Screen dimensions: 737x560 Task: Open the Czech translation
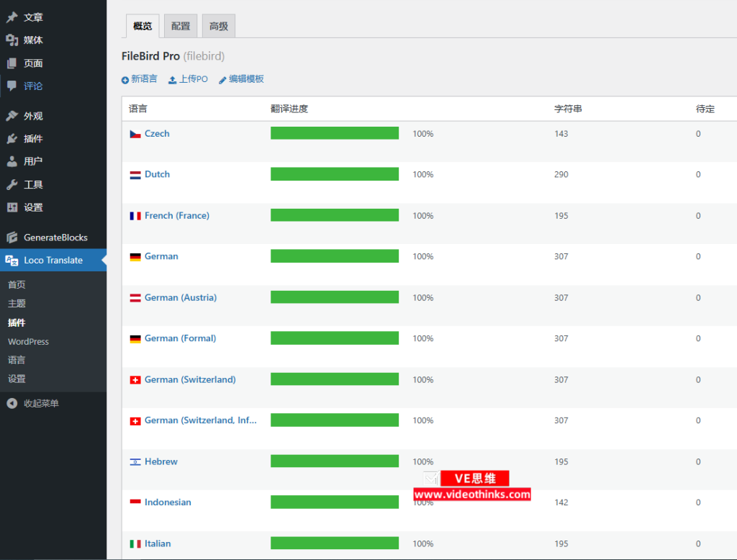point(157,134)
